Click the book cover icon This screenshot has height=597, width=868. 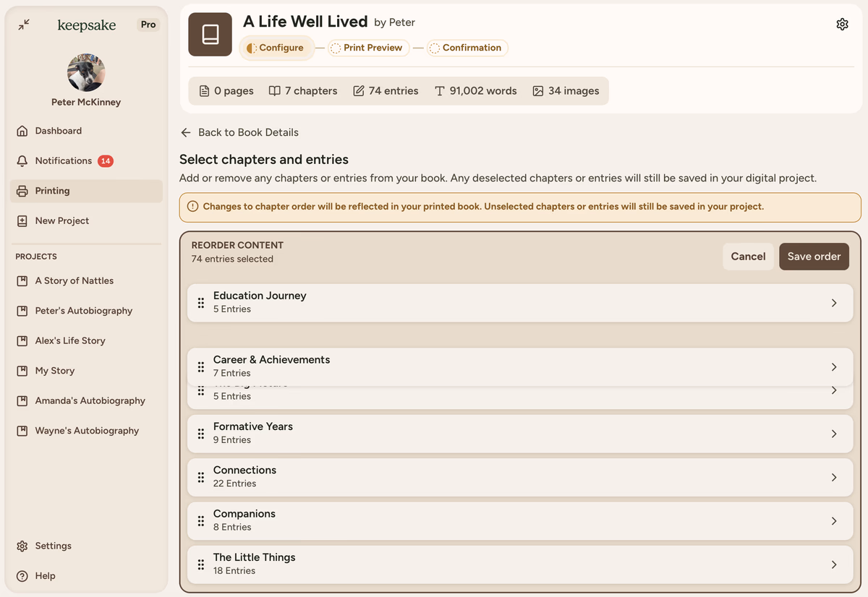click(210, 34)
